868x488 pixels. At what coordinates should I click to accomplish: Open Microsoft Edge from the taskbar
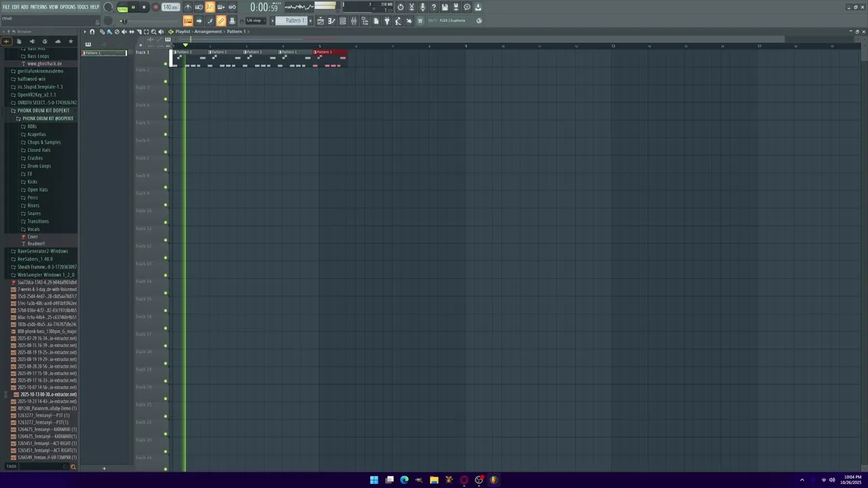(404, 480)
